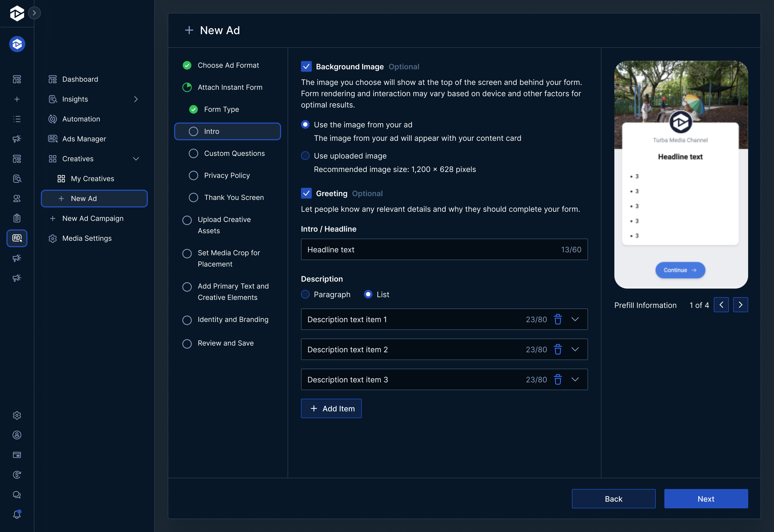Screen dimensions: 774x532
Task: Click the megaphone icon above the dashboard icon
Action: pos(17,139)
